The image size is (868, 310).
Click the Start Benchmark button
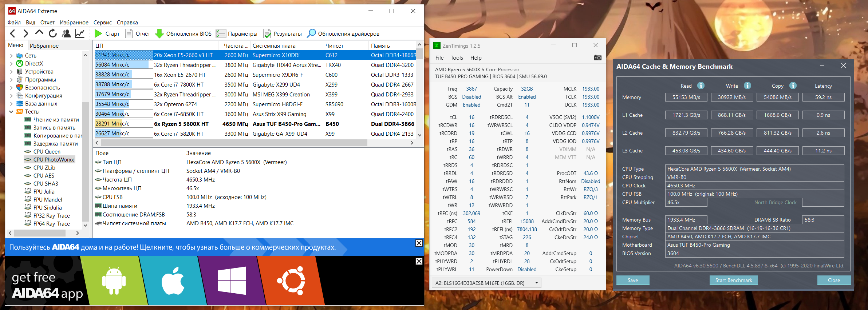point(734,280)
